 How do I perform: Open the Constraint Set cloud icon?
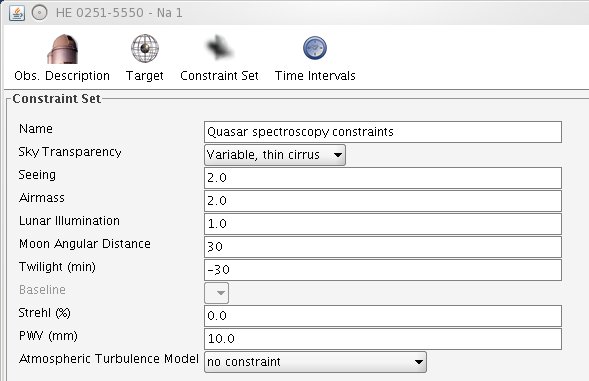[219, 48]
